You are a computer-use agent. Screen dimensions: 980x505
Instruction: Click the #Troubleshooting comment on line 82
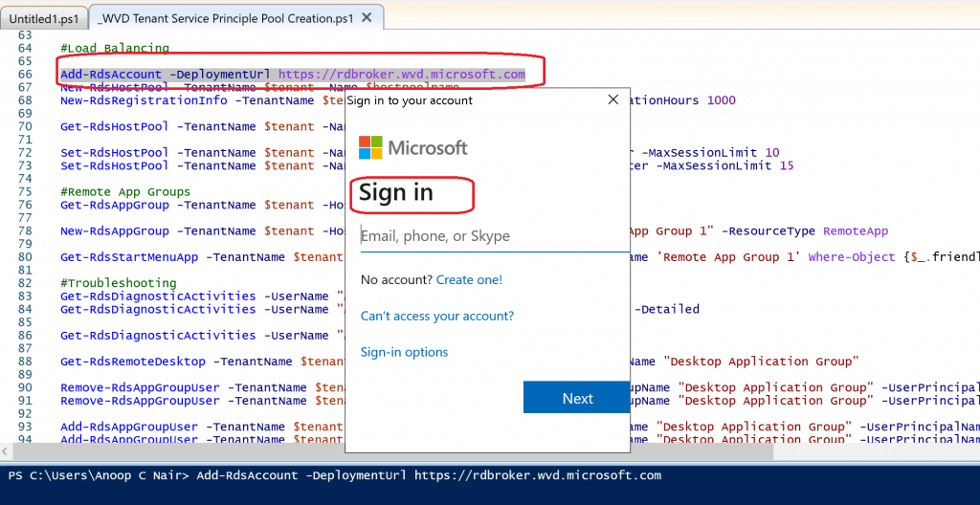118,283
